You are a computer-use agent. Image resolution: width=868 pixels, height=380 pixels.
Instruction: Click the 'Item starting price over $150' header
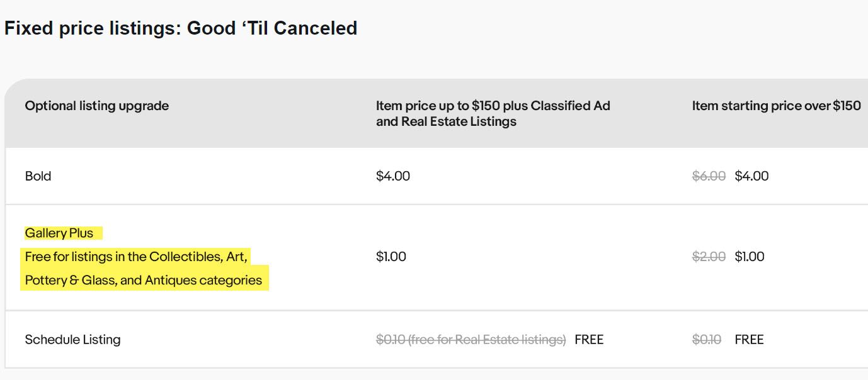(x=777, y=106)
